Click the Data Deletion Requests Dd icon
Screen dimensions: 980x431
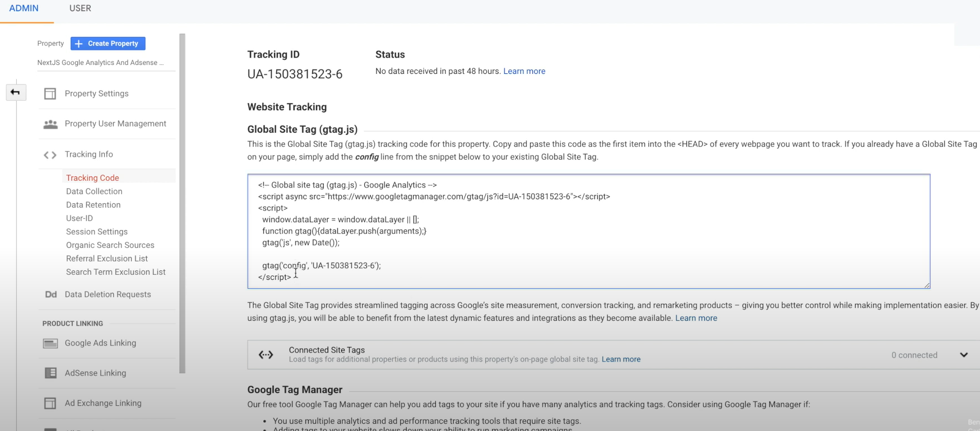51,294
